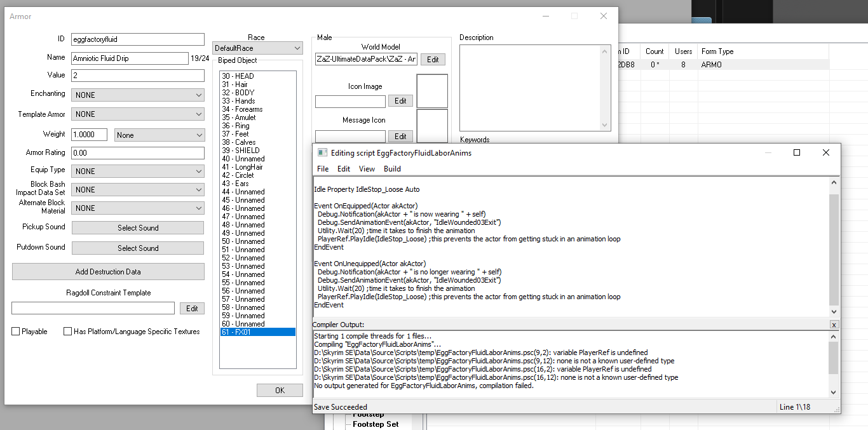The image size is (868, 430).
Task: Open the Equip Type combo box
Action: point(138,171)
